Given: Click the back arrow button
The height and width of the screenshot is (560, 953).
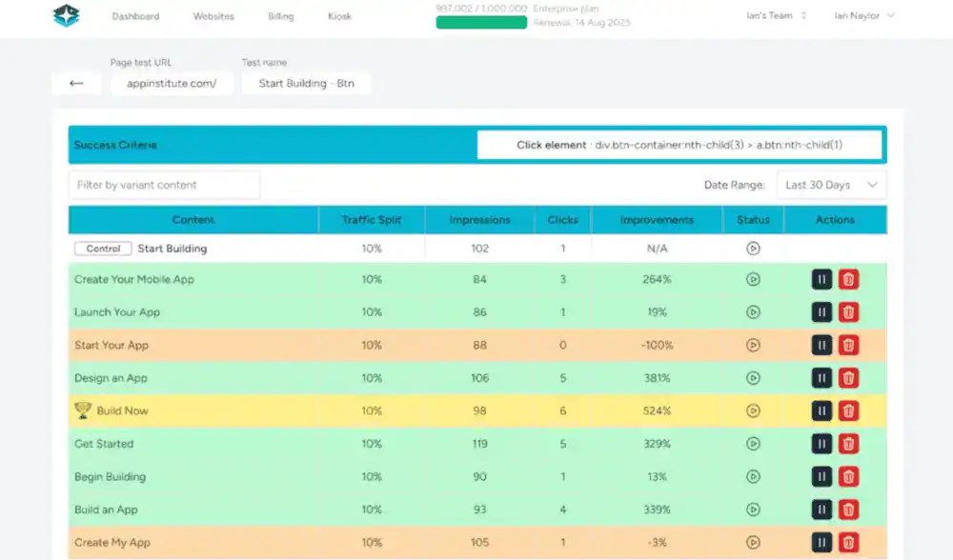Looking at the screenshot, I should coord(77,84).
